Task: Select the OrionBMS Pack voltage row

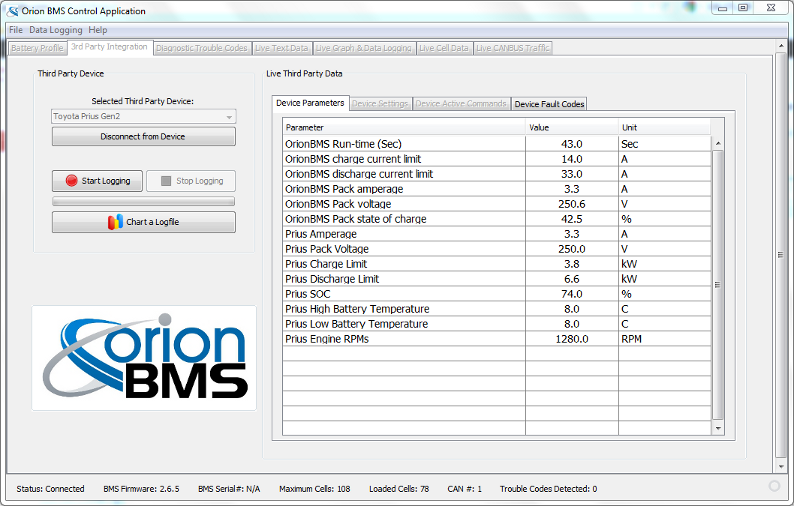Action: [x=497, y=204]
